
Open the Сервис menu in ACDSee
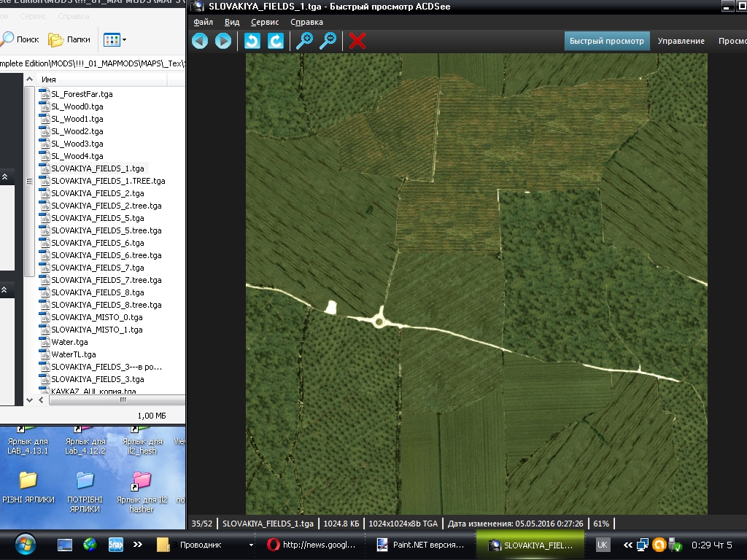point(265,22)
